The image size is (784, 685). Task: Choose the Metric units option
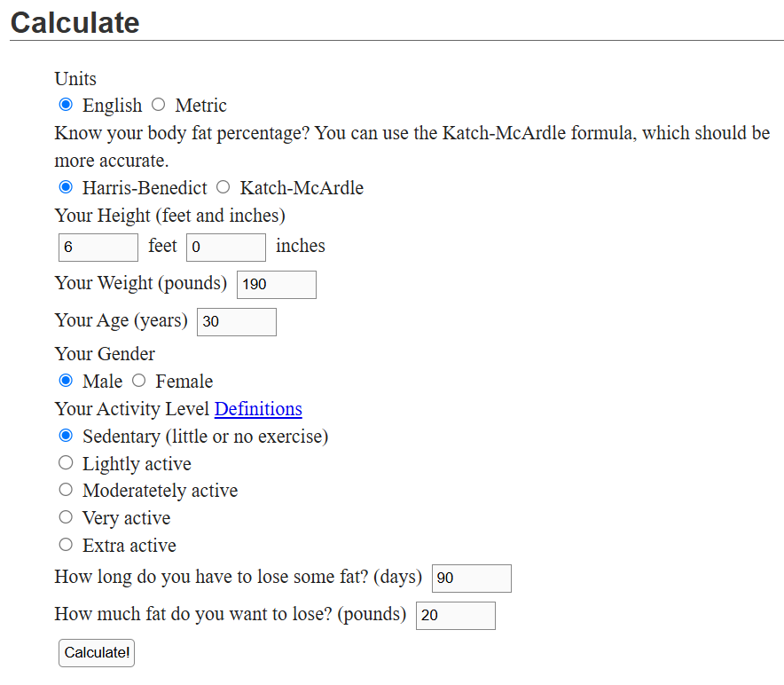pyautogui.click(x=158, y=105)
